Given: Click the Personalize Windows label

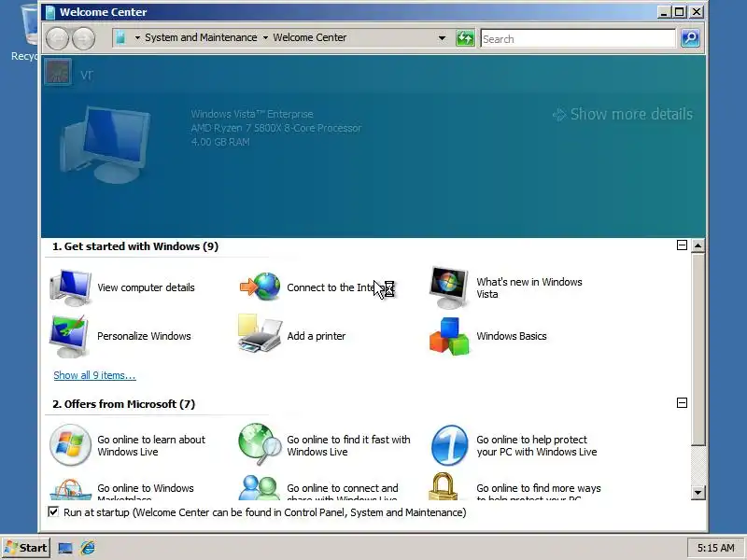Looking at the screenshot, I should (x=144, y=336).
